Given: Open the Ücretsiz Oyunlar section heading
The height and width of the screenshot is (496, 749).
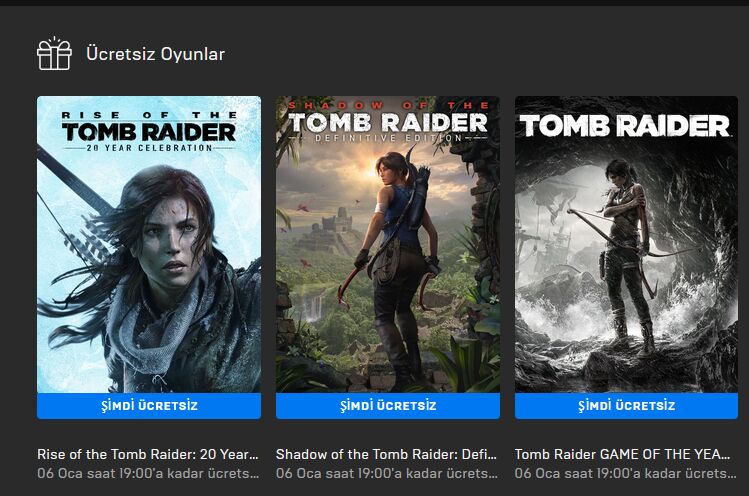Looking at the screenshot, I should (155, 54).
